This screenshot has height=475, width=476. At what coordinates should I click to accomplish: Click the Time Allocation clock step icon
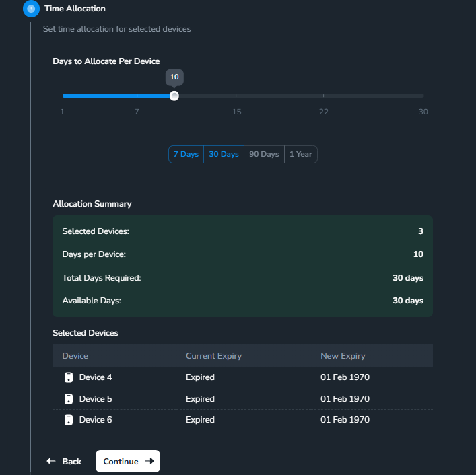(x=31, y=9)
